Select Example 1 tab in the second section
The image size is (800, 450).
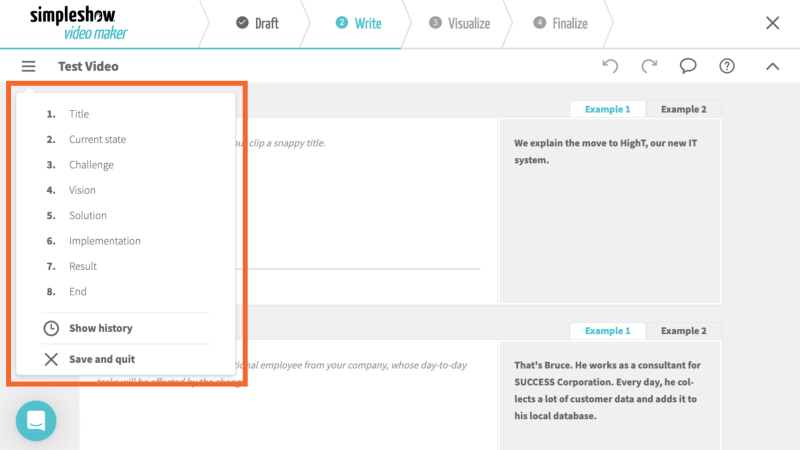click(x=608, y=331)
